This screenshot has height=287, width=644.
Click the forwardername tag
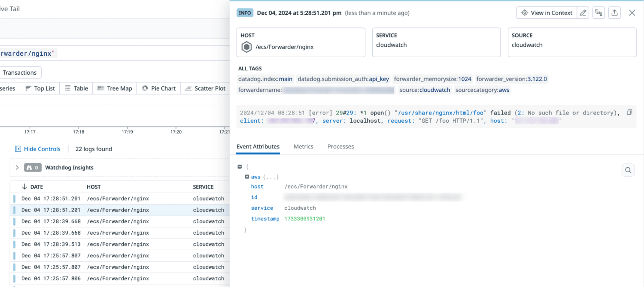click(316, 90)
